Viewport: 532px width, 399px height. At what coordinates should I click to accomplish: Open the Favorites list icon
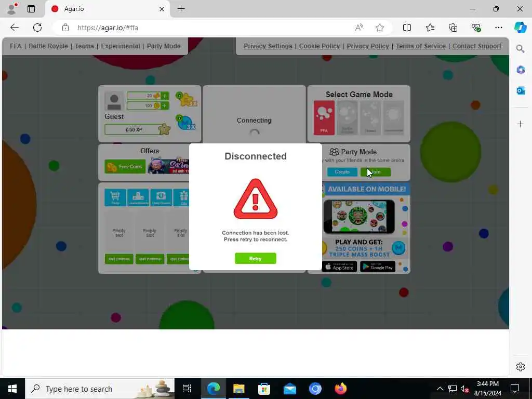tap(430, 28)
